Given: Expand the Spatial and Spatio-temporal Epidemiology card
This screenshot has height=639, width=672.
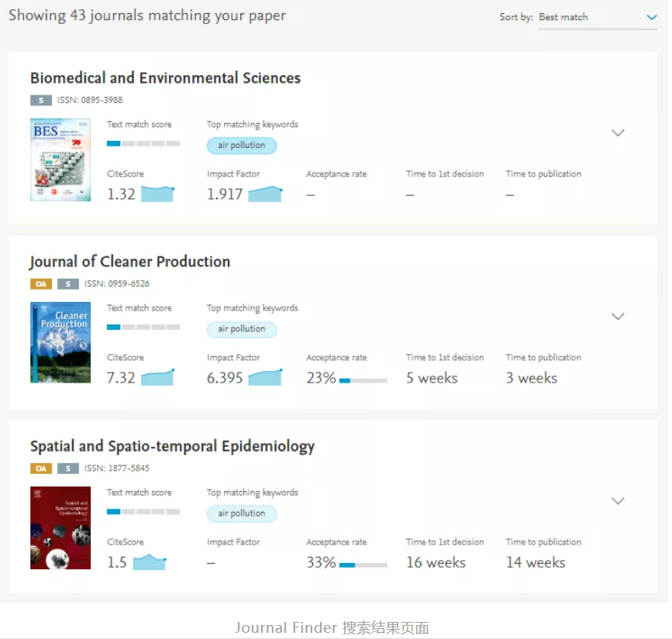Looking at the screenshot, I should 618,501.
